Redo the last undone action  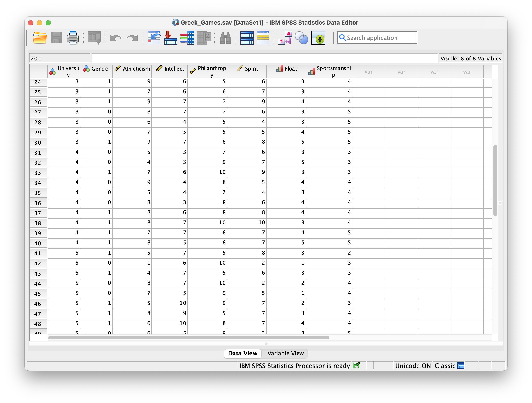click(132, 37)
